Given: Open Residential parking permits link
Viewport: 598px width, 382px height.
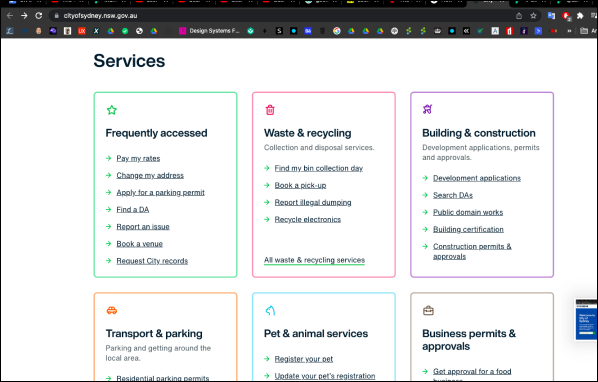Looking at the screenshot, I should (x=163, y=378).
